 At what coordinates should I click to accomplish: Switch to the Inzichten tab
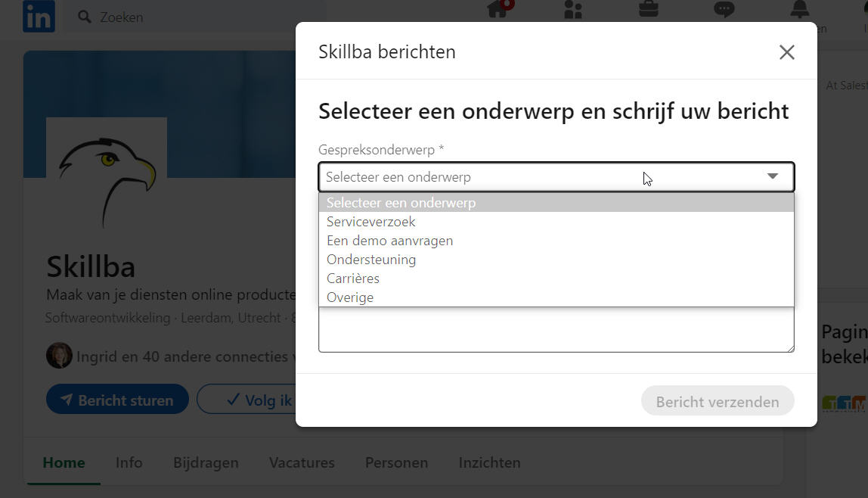[489, 462]
